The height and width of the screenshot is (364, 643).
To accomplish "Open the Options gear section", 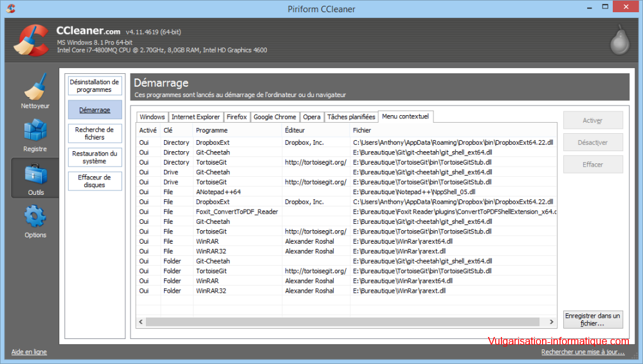I will click(x=35, y=222).
